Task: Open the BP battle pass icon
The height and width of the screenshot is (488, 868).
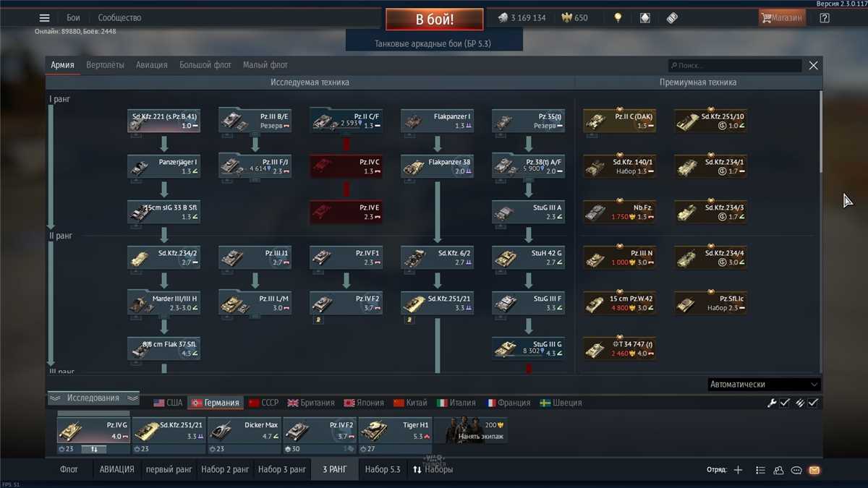Action: click(672, 18)
